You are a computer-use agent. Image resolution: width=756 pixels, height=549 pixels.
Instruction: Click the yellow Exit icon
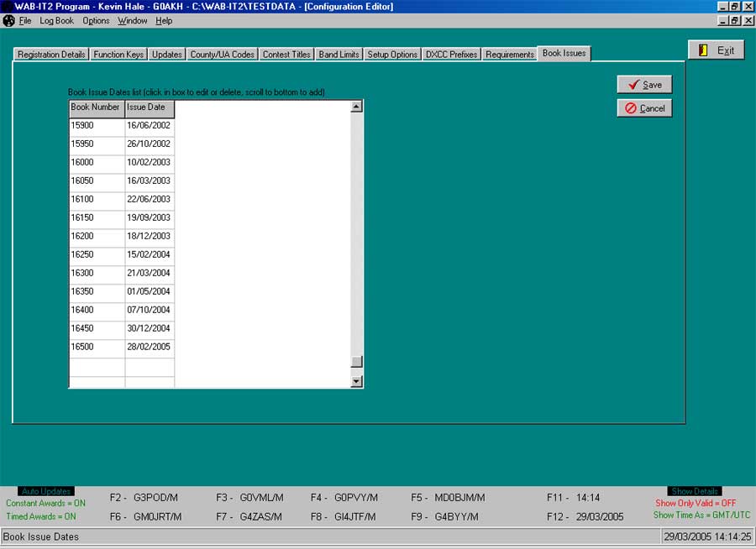coord(704,49)
